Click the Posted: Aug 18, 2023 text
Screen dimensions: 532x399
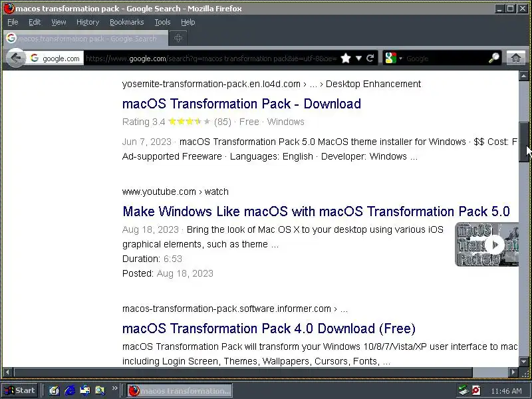(168, 273)
